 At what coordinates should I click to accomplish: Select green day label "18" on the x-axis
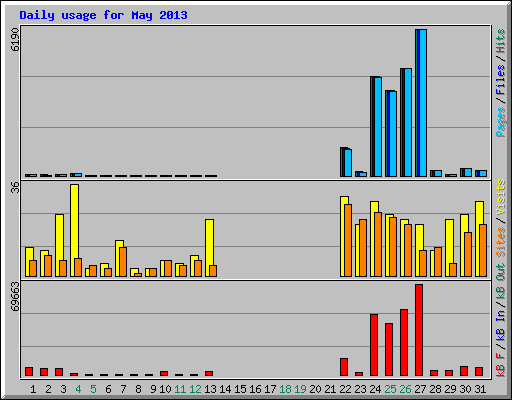(x=285, y=389)
